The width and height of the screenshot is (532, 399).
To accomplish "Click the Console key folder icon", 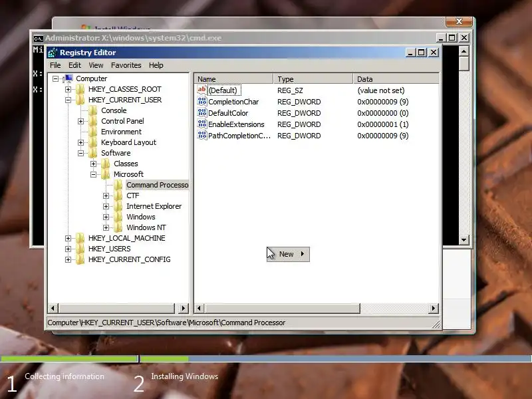I will (93, 110).
